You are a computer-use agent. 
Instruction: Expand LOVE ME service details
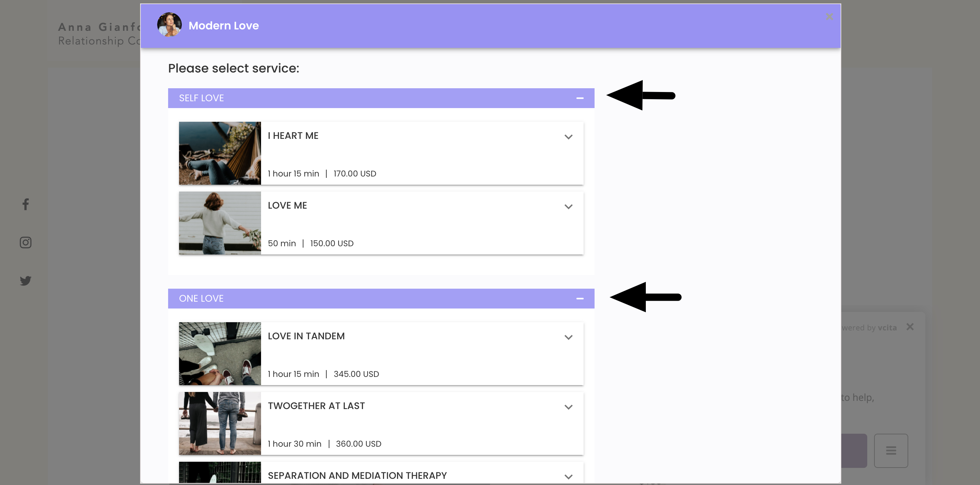tap(568, 206)
